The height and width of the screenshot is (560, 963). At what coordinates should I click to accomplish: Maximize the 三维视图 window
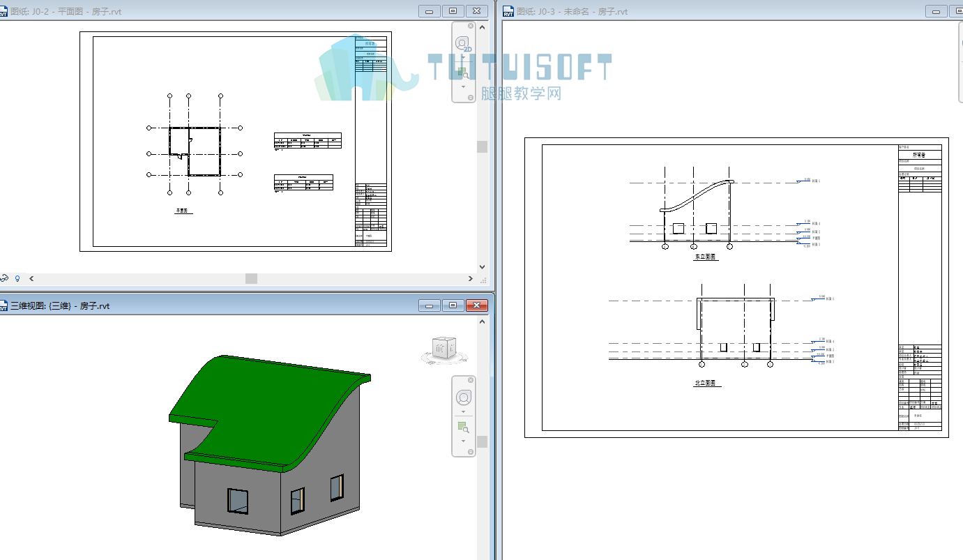[x=453, y=305]
